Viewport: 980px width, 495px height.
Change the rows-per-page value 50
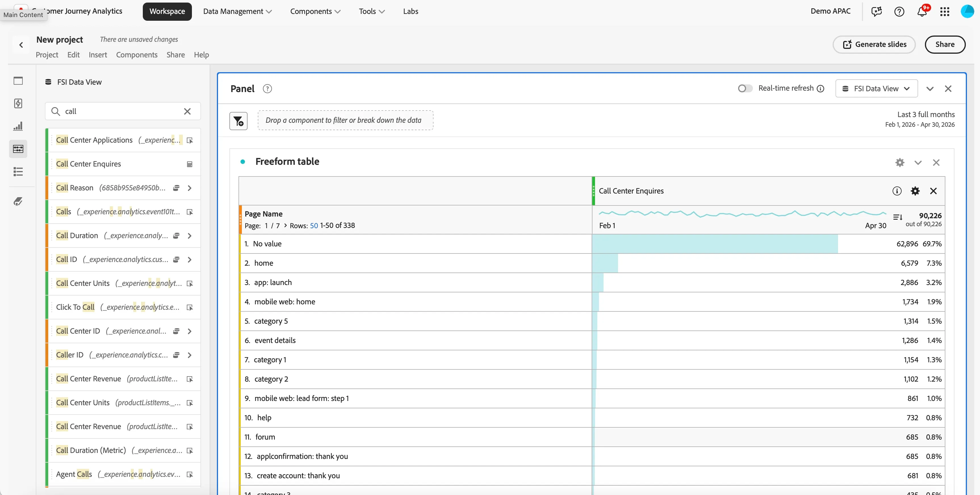(x=314, y=225)
